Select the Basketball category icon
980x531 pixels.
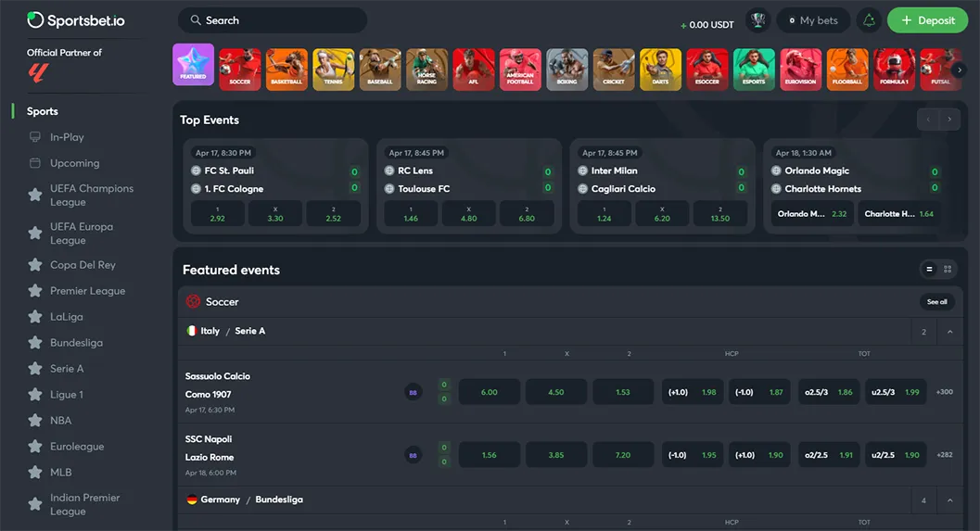pos(286,70)
